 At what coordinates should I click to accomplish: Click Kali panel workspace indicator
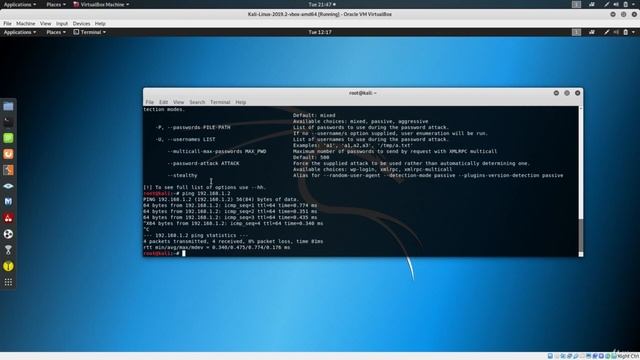(x=576, y=32)
